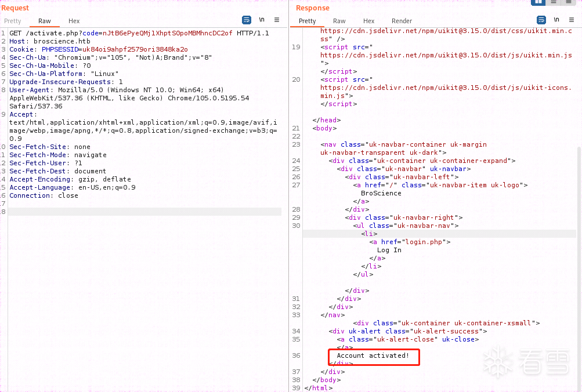Click the 'Sec-Fetch-Site: none' line
Screen dimensions: 582x392
50,147
